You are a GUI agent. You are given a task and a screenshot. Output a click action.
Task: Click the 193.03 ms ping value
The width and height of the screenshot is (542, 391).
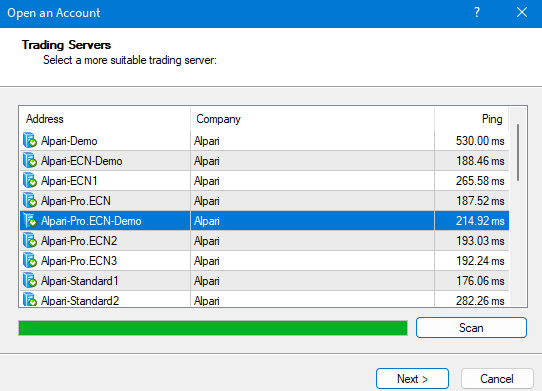[480, 241]
